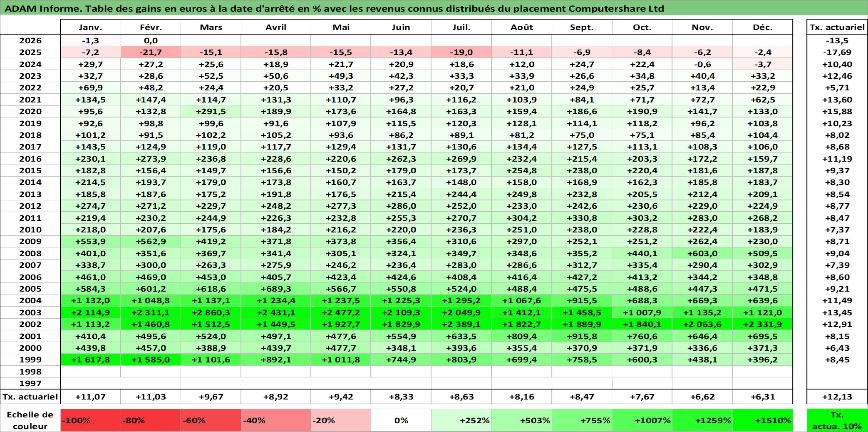Click the 'Janv.' column header

(90, 27)
